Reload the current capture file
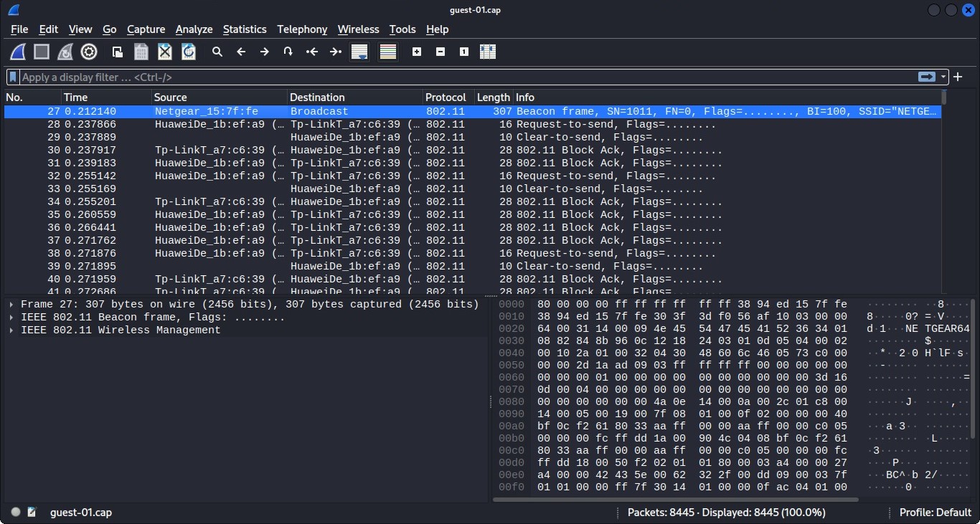Screen dimensions: 980x524 pyautogui.click(x=189, y=52)
